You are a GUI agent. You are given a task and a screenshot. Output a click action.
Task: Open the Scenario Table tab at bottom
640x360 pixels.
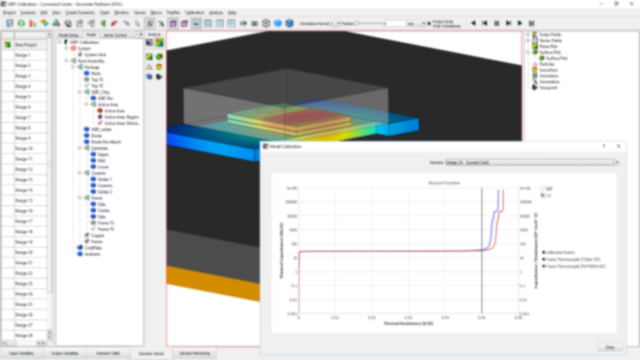pyautogui.click(x=108, y=353)
